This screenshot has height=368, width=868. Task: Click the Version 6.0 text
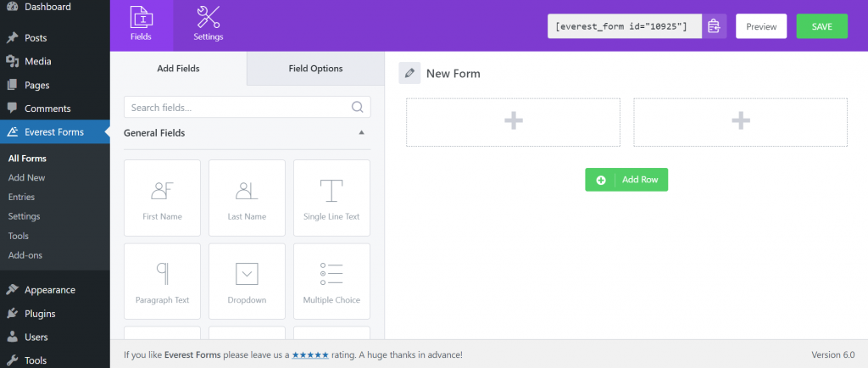(x=833, y=354)
